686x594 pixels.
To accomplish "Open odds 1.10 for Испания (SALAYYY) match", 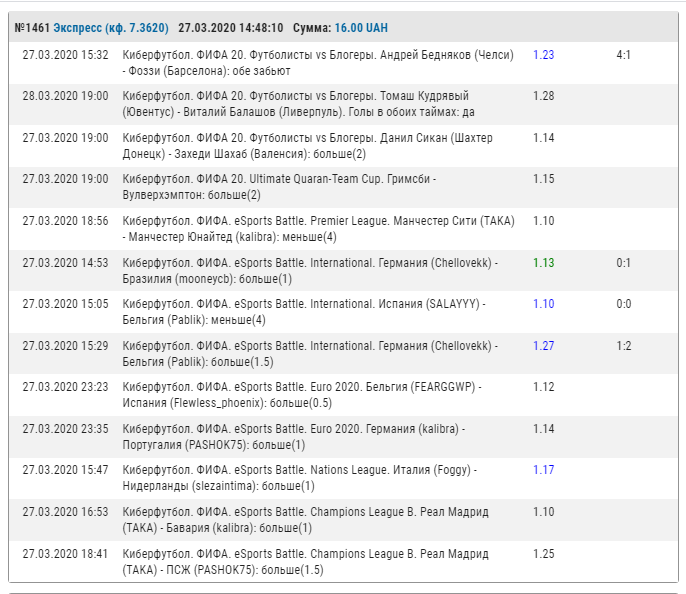I will pyautogui.click(x=543, y=304).
